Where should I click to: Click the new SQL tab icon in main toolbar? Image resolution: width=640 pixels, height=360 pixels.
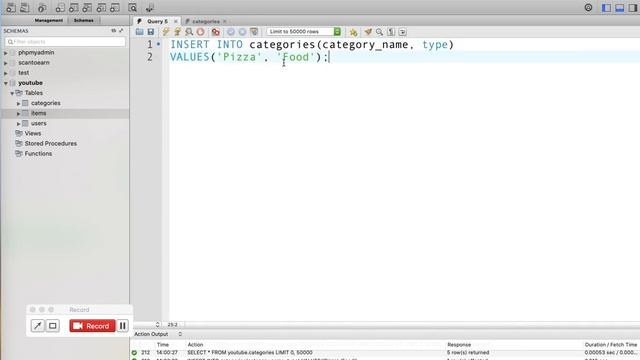point(11,7)
